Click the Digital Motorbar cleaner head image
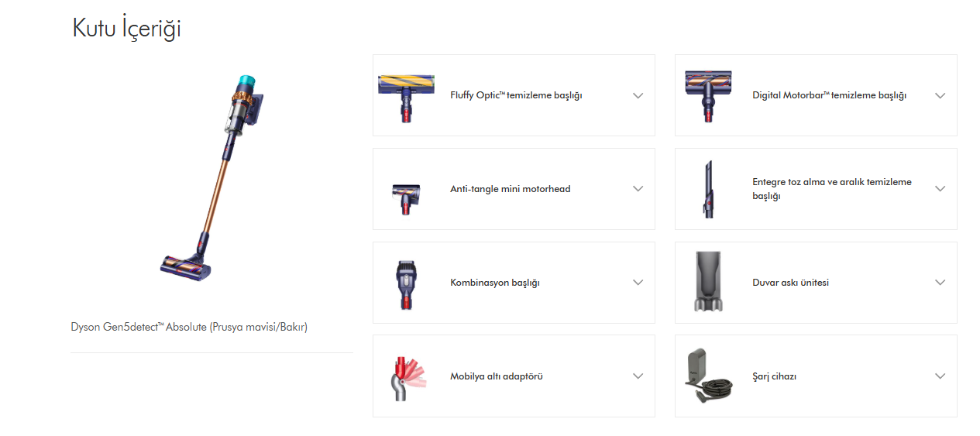 tap(708, 95)
